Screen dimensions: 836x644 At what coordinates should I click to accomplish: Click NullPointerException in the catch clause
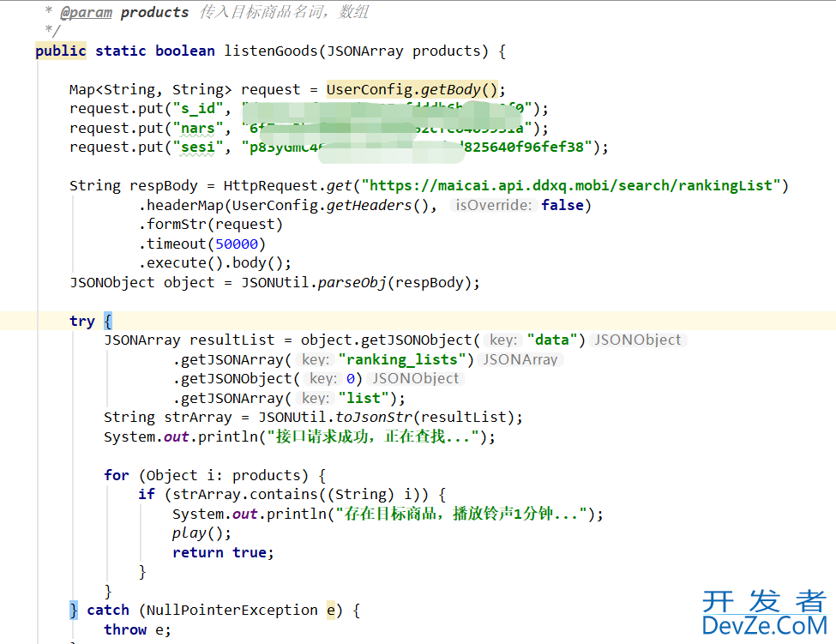pyautogui.click(x=232, y=611)
